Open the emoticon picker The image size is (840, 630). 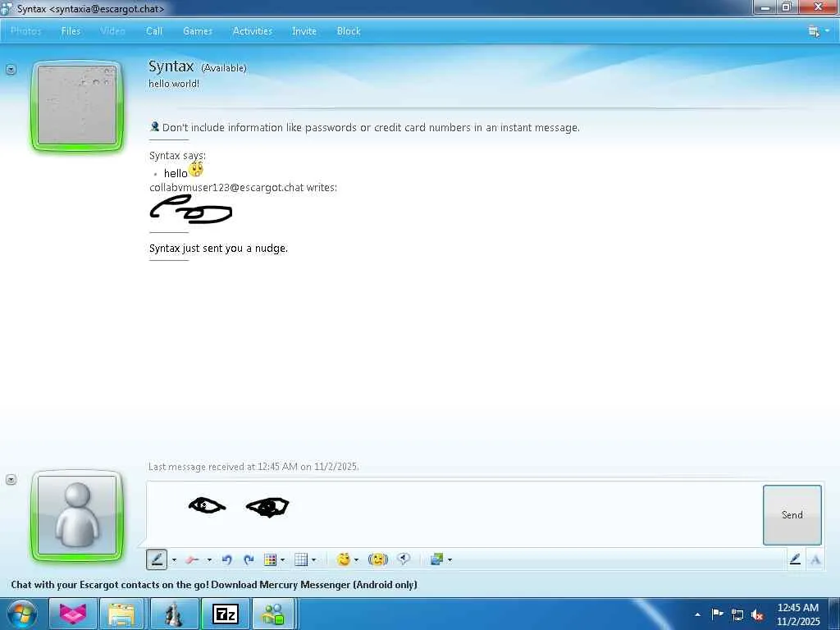(x=344, y=559)
